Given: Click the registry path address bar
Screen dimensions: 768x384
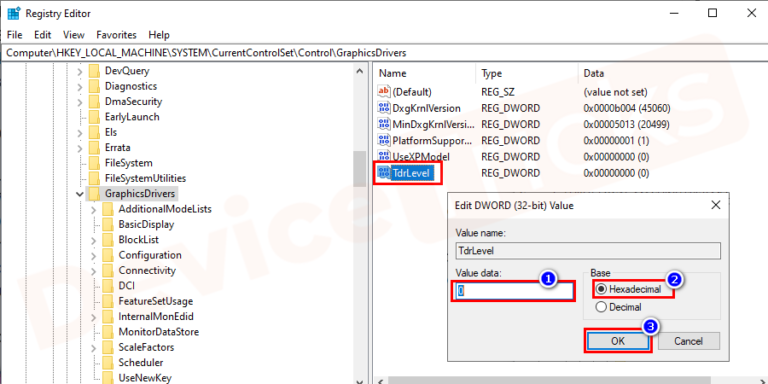Looking at the screenshot, I should [384, 53].
